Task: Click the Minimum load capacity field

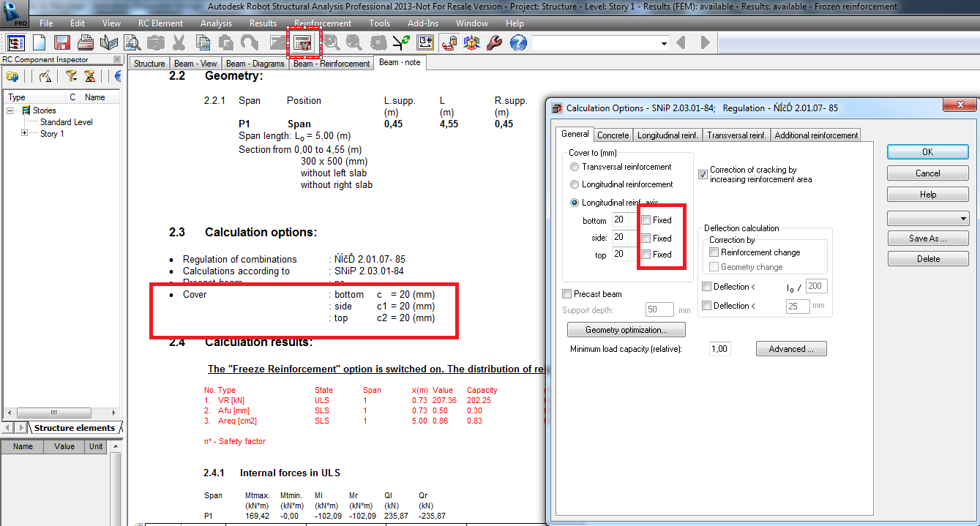Action: tap(720, 349)
